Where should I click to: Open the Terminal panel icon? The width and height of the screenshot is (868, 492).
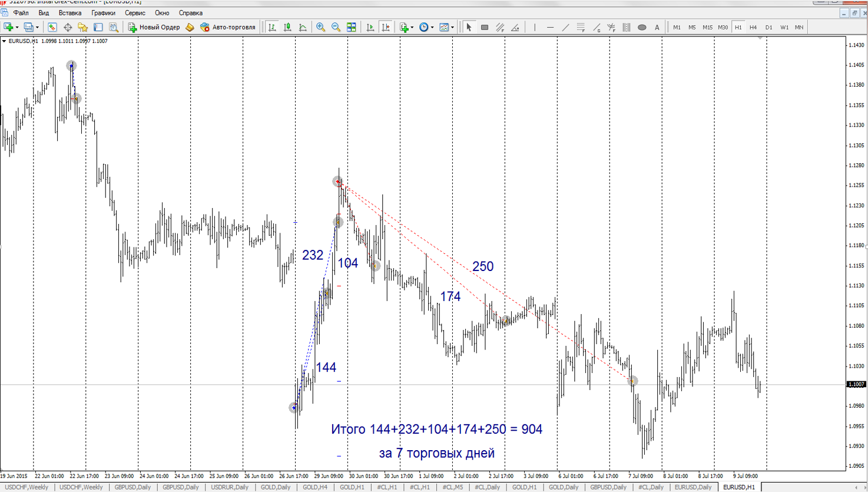click(x=98, y=27)
